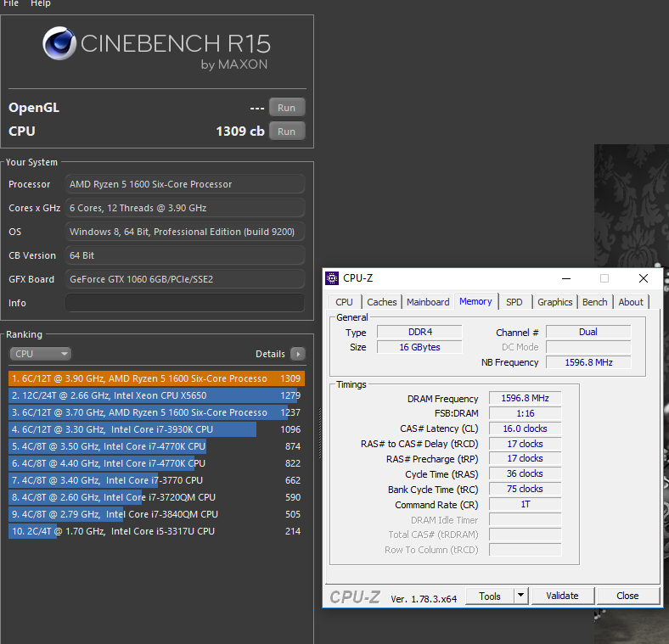The width and height of the screenshot is (669, 644).
Task: Switch to the Caches tab in CPU-Z
Action: click(382, 302)
